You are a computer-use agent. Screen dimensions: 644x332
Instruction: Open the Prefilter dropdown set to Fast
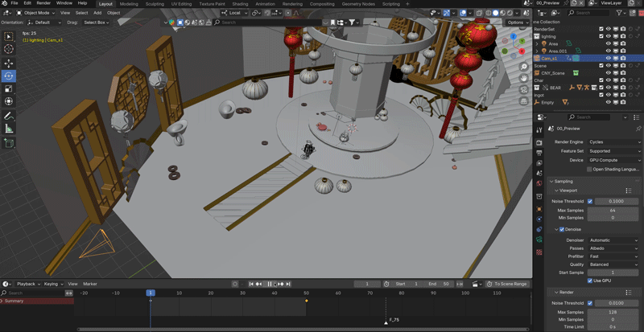(x=613, y=256)
